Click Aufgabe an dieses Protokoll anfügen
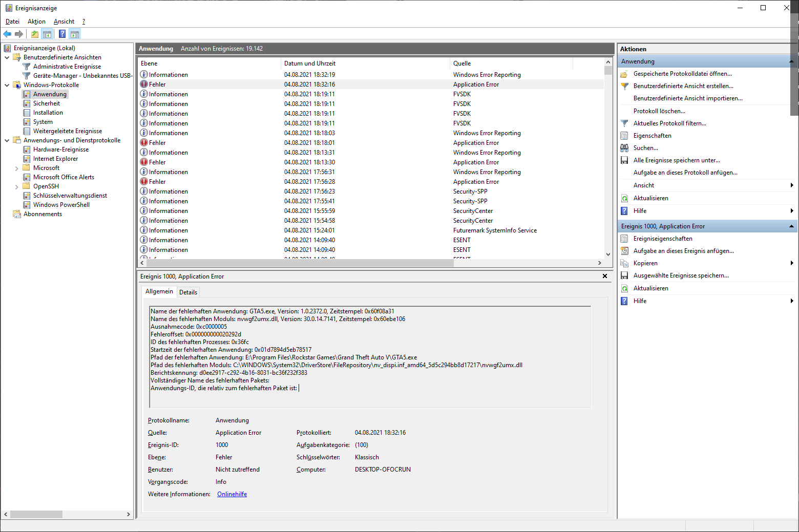The height and width of the screenshot is (532, 799). click(x=685, y=173)
